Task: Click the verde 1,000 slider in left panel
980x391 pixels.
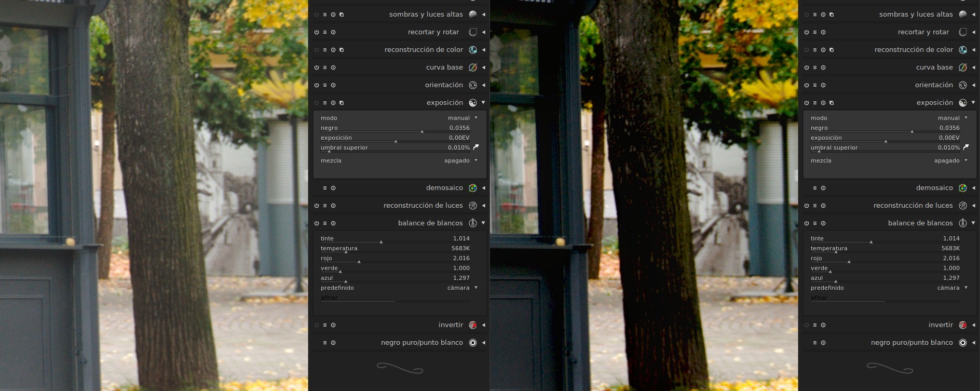Action: click(395, 268)
